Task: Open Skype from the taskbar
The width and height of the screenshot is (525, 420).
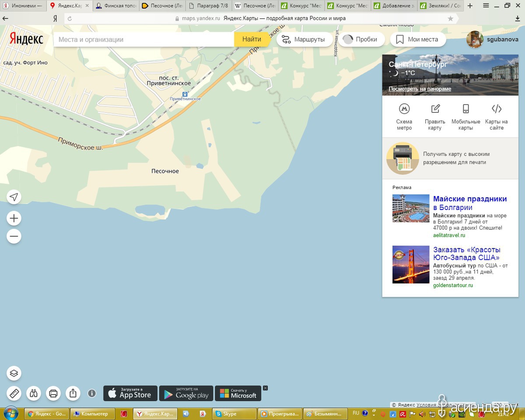Action: coord(234,413)
